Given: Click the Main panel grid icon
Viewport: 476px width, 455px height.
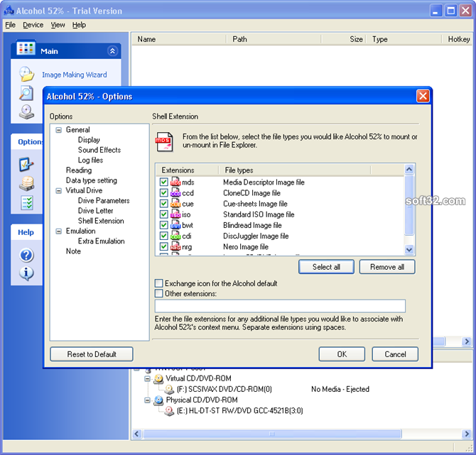Looking at the screenshot, I should coord(26,48).
